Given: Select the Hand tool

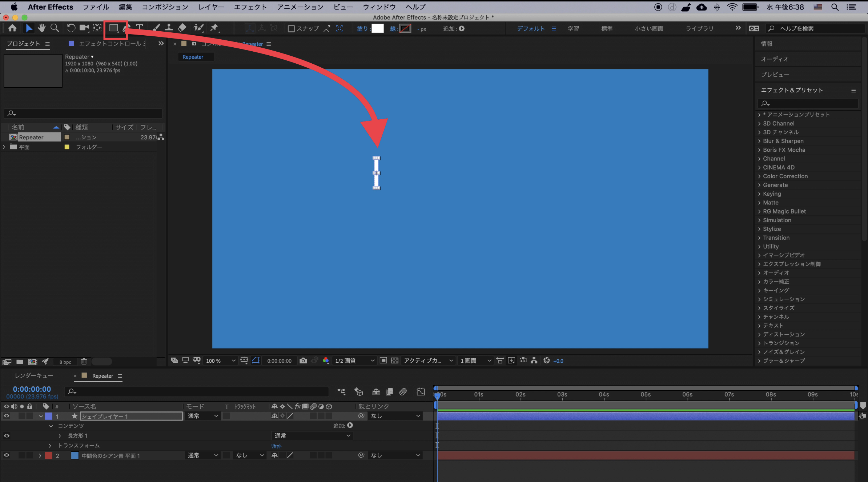Looking at the screenshot, I should point(42,28).
